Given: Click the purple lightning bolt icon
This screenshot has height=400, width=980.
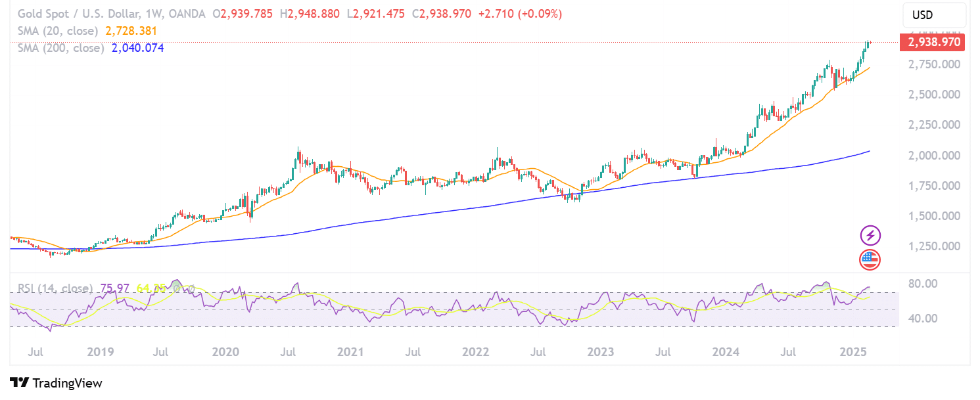Looking at the screenshot, I should click(871, 236).
